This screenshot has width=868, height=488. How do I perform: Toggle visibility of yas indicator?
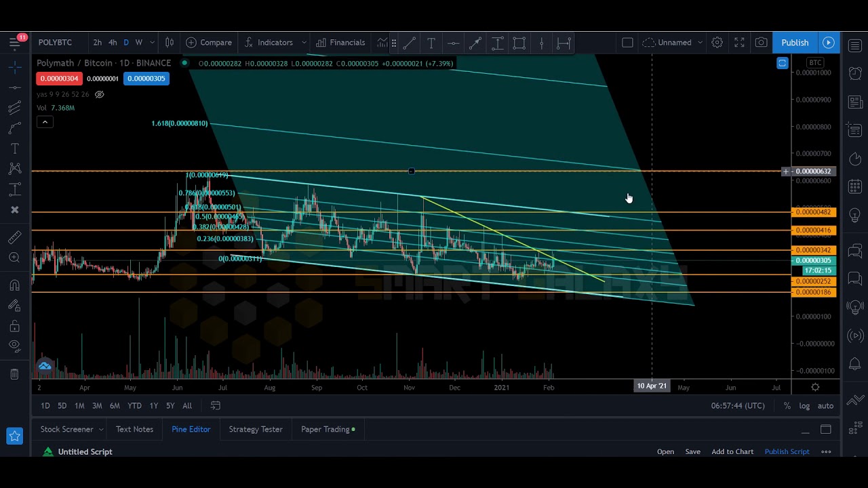pos(100,94)
